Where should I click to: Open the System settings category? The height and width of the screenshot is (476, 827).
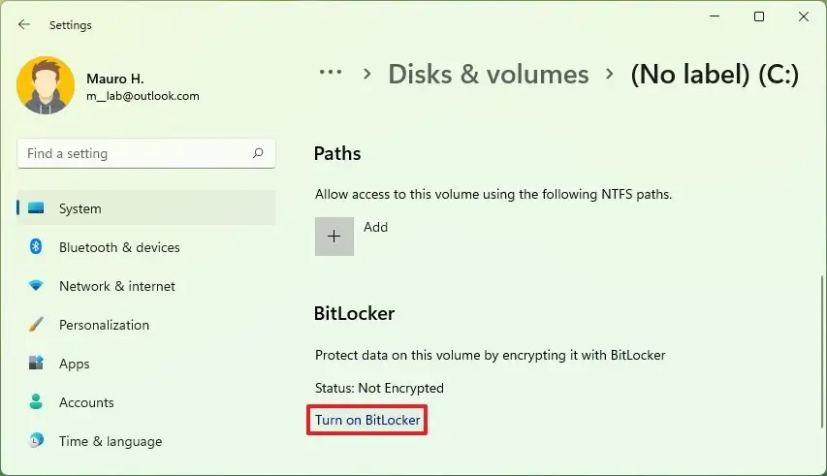pyautogui.click(x=80, y=209)
